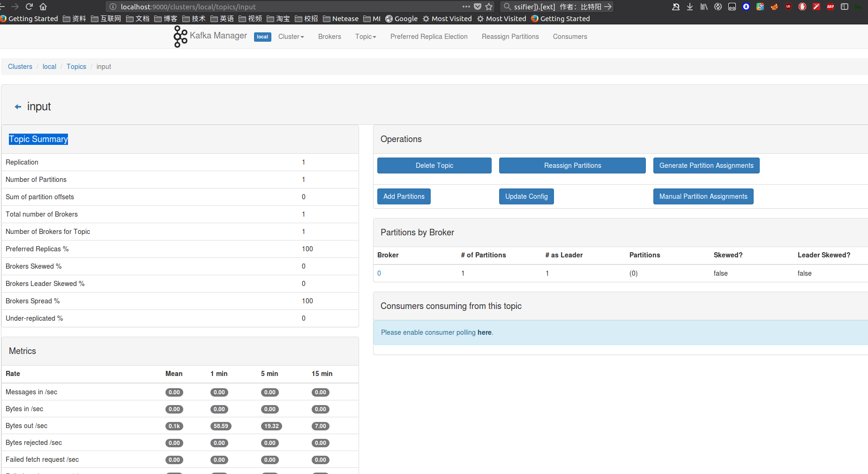Click the forward navigation arrow
868x474 pixels.
tap(15, 7)
